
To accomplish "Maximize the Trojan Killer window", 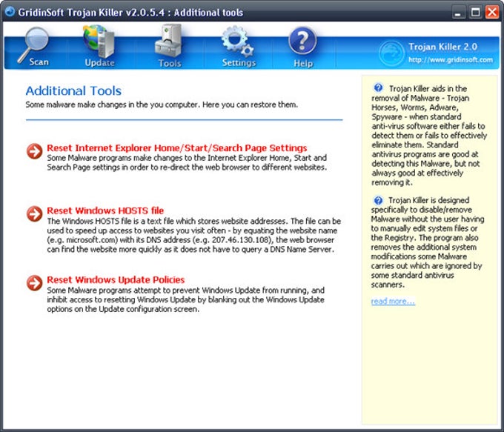I will coord(475,13).
